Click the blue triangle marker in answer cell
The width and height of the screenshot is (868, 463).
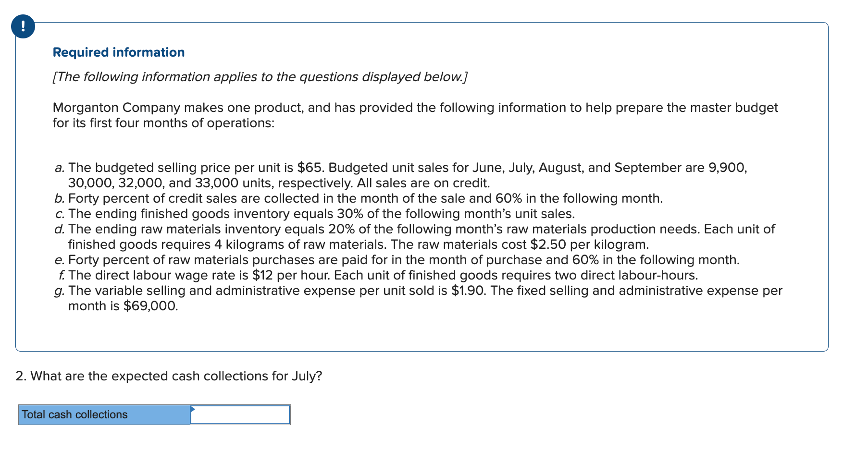coord(193,409)
